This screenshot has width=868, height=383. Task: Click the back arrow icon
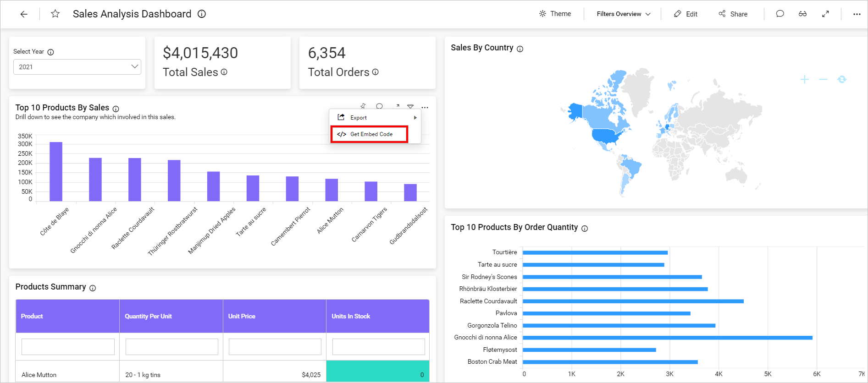point(24,14)
